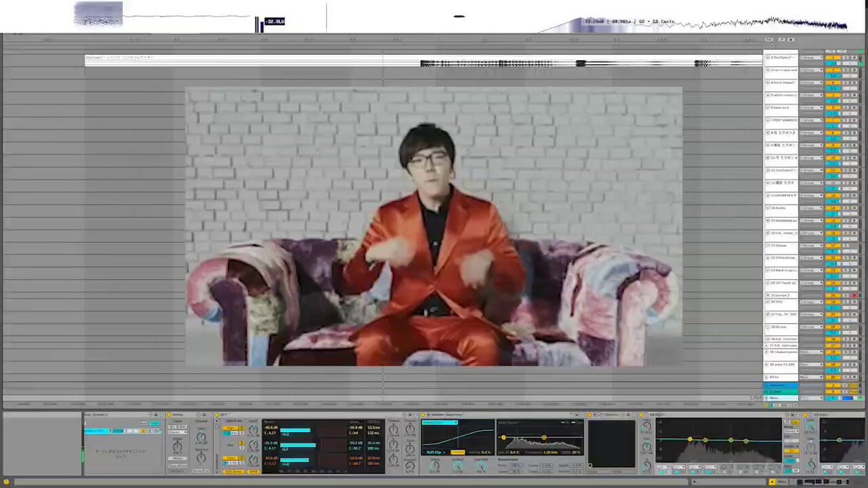Unfold the track 14 Audio lane
868x488 pixels.
(768, 208)
